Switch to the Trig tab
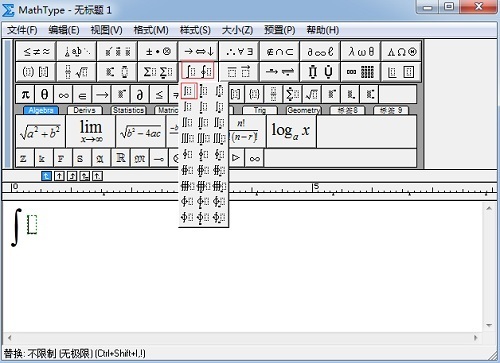This screenshot has height=363, width=500. [x=260, y=110]
